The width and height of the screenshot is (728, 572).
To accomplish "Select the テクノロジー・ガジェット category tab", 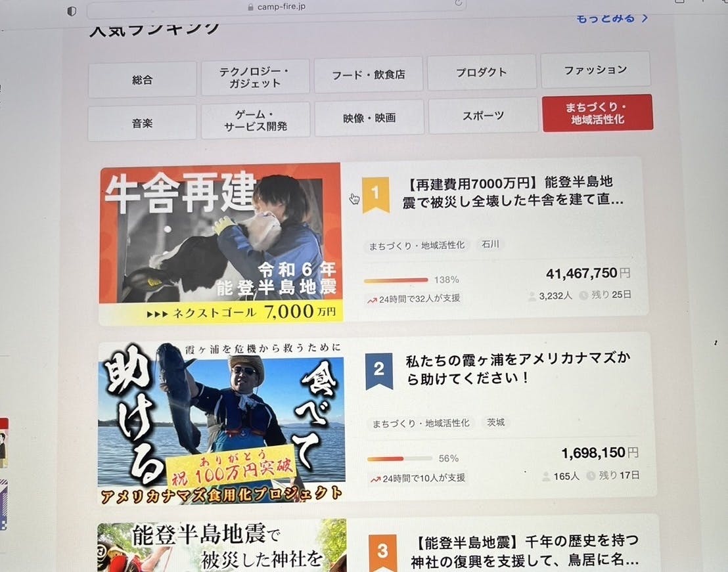I will click(x=256, y=77).
